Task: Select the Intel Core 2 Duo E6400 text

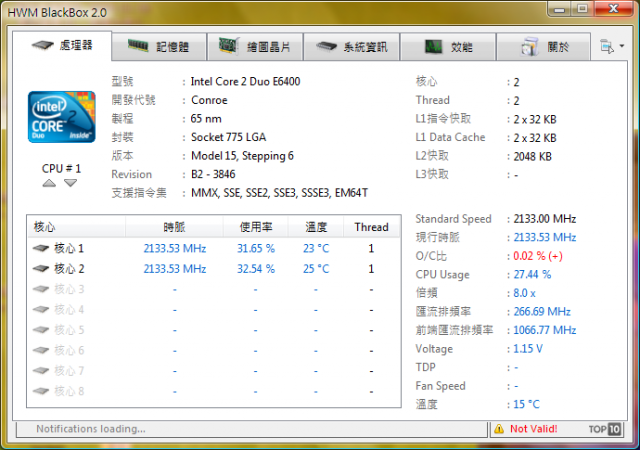Action: point(245,82)
